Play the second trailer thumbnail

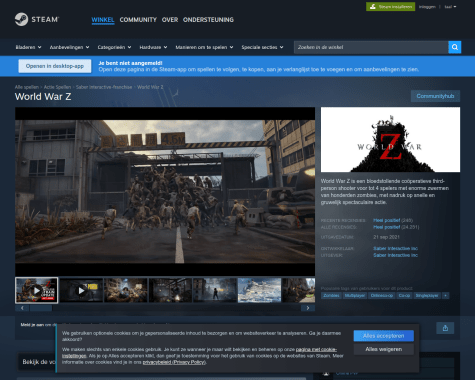(81, 290)
